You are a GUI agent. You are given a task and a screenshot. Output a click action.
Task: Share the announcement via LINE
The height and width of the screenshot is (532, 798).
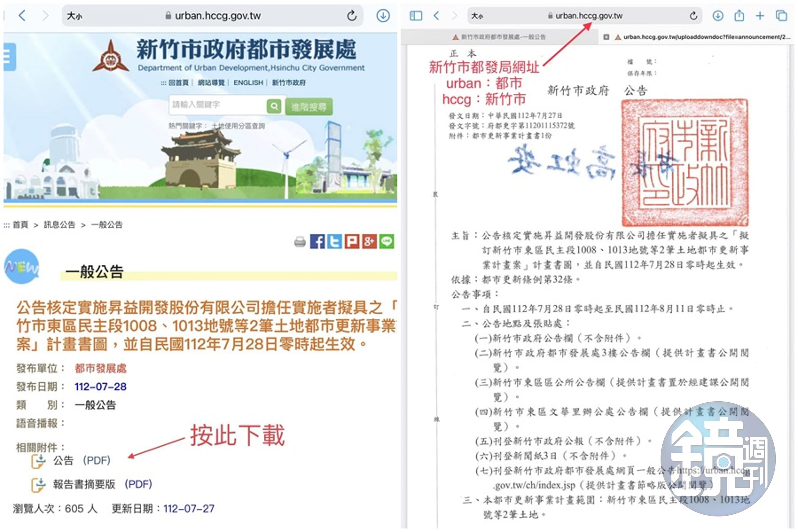(x=386, y=242)
